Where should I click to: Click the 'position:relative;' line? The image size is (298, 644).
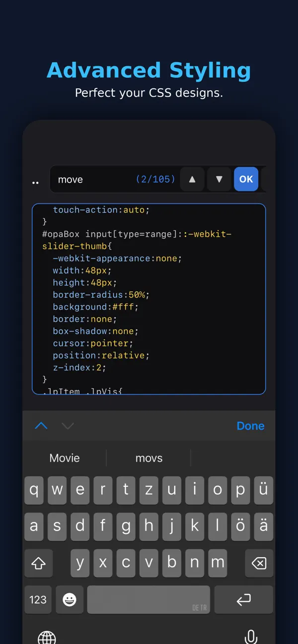coord(101,355)
